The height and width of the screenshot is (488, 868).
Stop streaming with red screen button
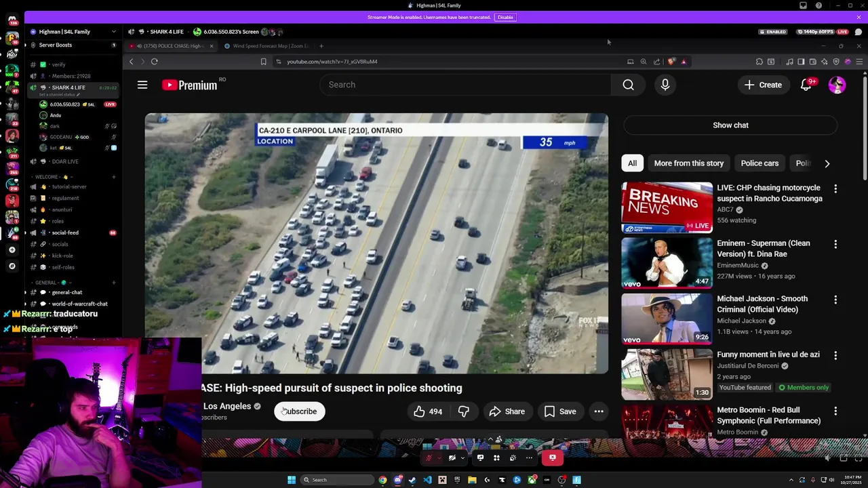(x=553, y=457)
